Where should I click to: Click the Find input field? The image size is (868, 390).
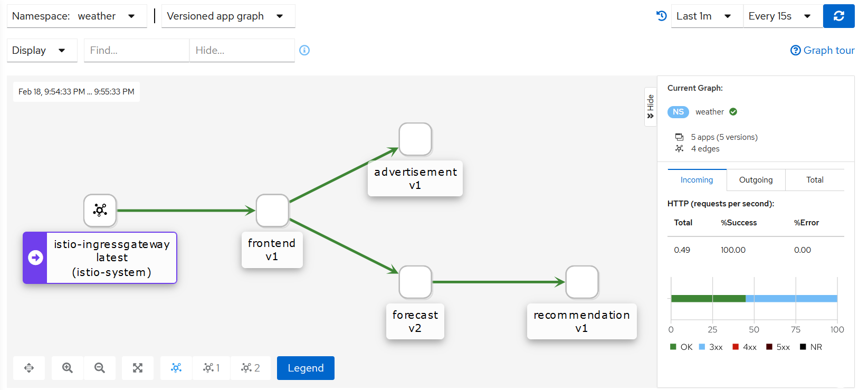coord(136,51)
